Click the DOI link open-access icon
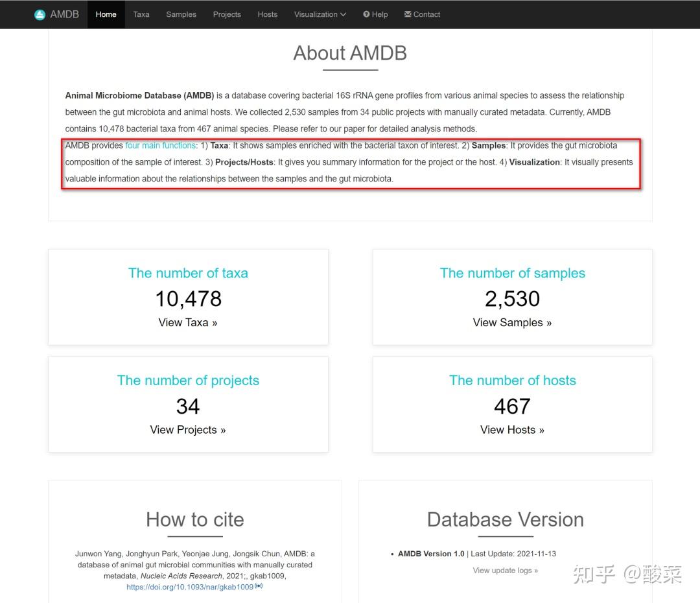Image resolution: width=700 pixels, height=603 pixels. (x=259, y=585)
